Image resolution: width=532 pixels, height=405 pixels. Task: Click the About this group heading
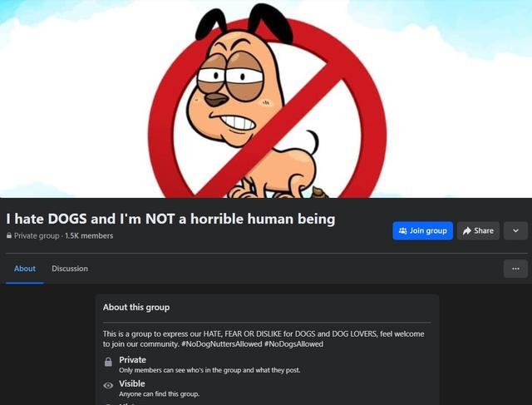(x=136, y=307)
